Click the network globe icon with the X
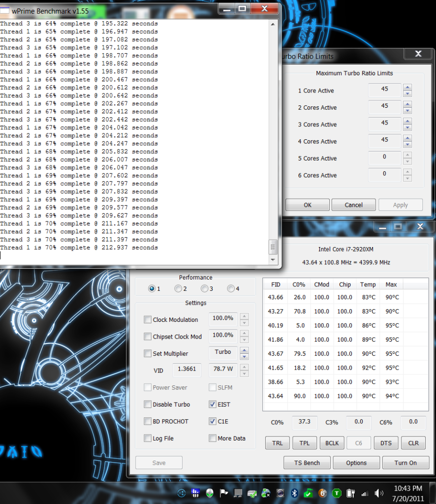The height and width of the screenshot is (504, 436). coord(266,493)
